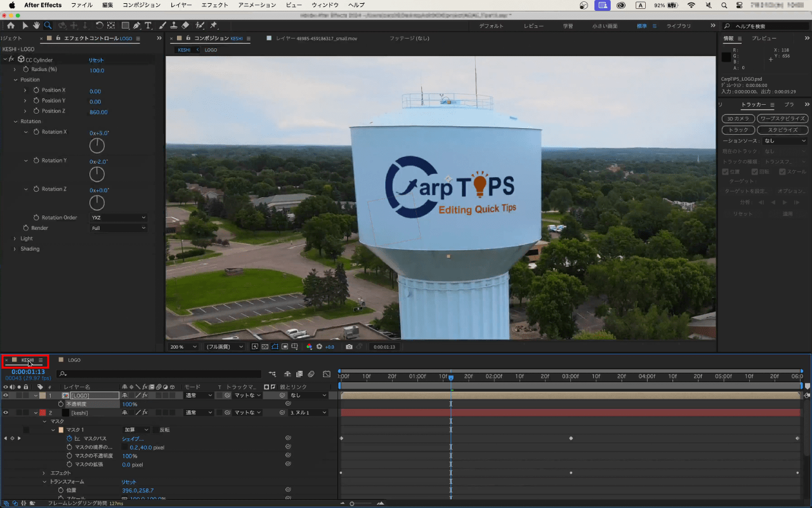Switch to プレビュー panel tab
The height and width of the screenshot is (508, 812).
click(764, 39)
